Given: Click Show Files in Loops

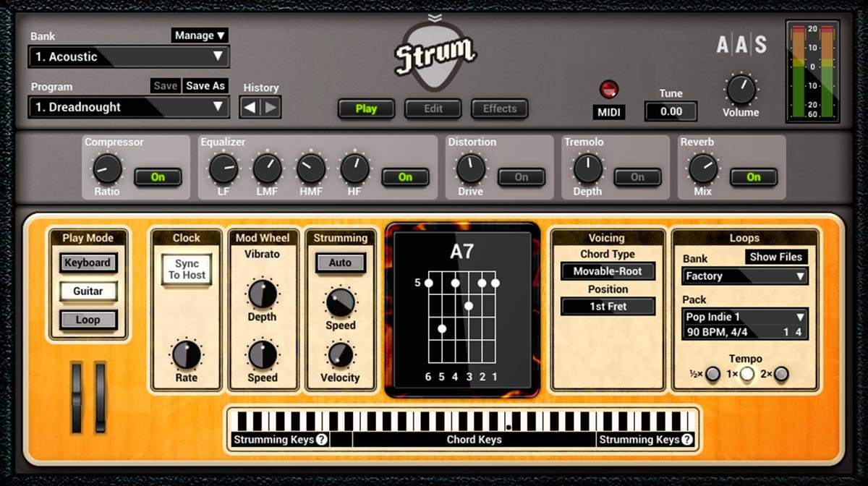Looking at the screenshot, I should coord(776,257).
